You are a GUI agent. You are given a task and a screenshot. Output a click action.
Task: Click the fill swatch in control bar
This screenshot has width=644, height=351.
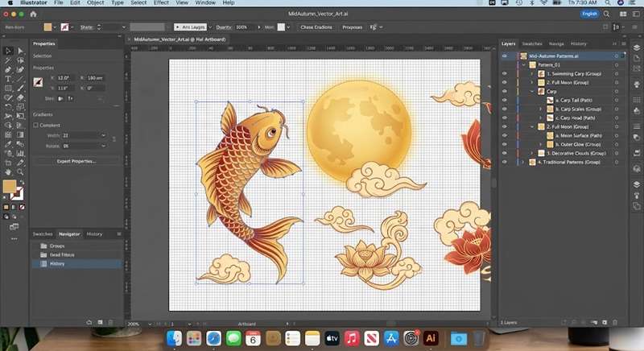48,27
